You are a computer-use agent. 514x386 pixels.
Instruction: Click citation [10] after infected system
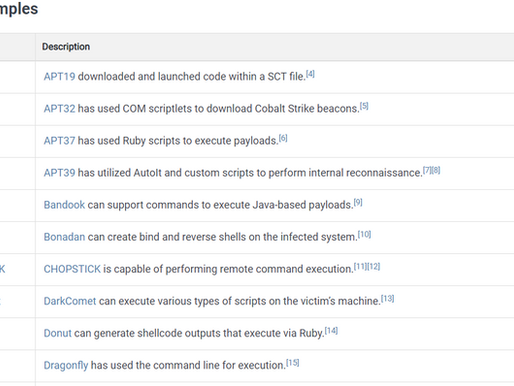point(364,234)
